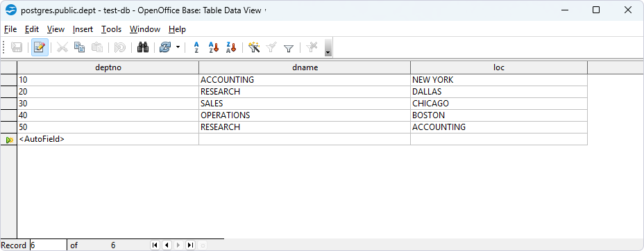
Task: Open the Tools menu
Action: (111, 29)
